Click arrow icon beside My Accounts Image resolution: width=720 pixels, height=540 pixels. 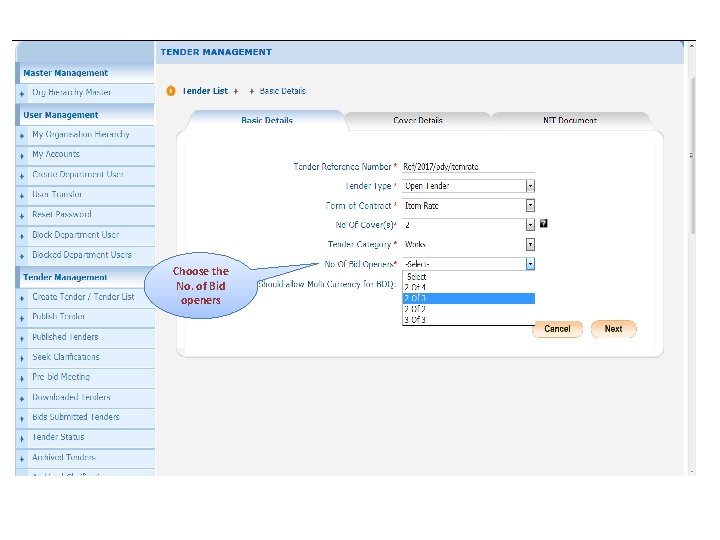(22, 156)
